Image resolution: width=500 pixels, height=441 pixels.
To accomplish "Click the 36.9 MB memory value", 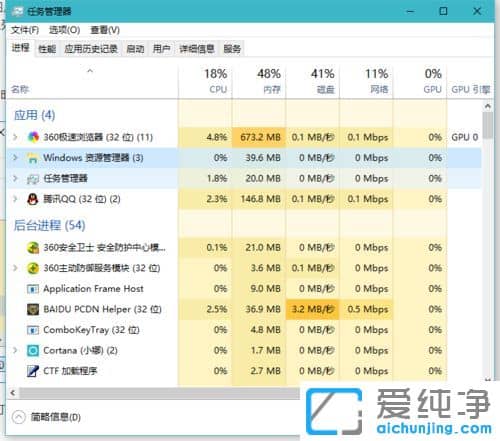I will click(x=263, y=309).
